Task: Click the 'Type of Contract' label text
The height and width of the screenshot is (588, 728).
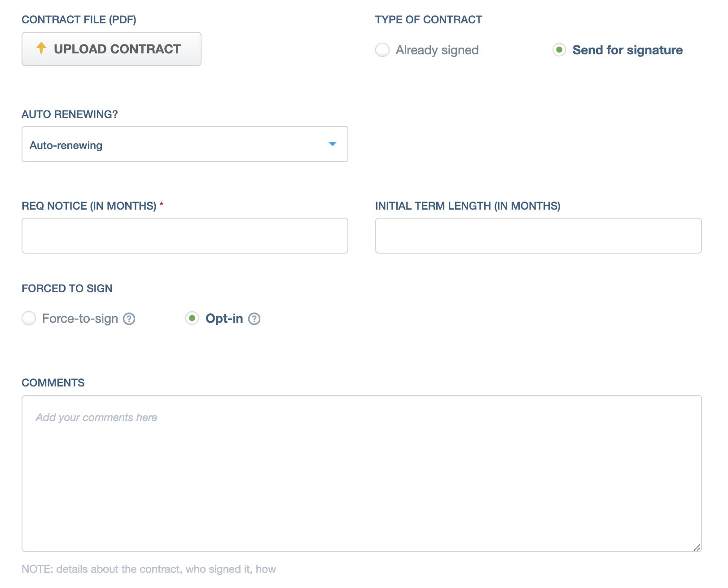Action: click(429, 20)
